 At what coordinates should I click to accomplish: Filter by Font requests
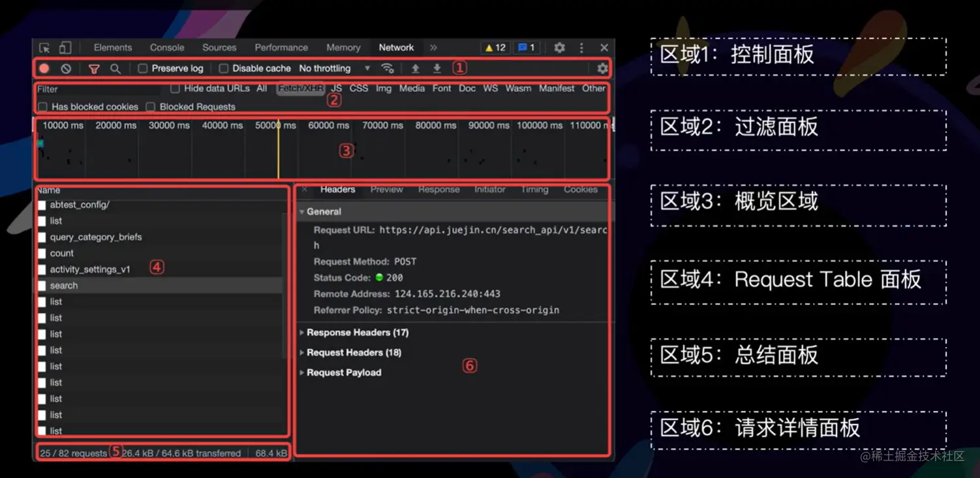tap(442, 89)
